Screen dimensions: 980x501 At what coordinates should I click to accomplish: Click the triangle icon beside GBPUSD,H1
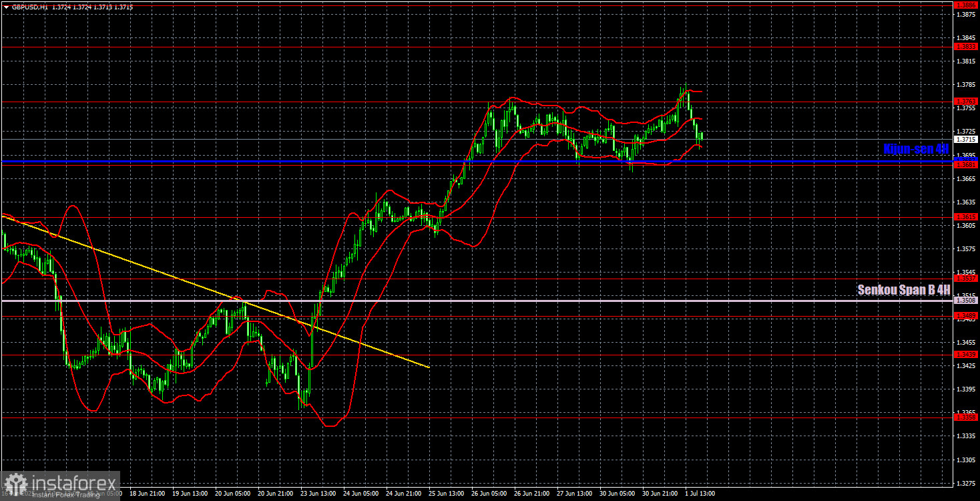click(x=6, y=6)
